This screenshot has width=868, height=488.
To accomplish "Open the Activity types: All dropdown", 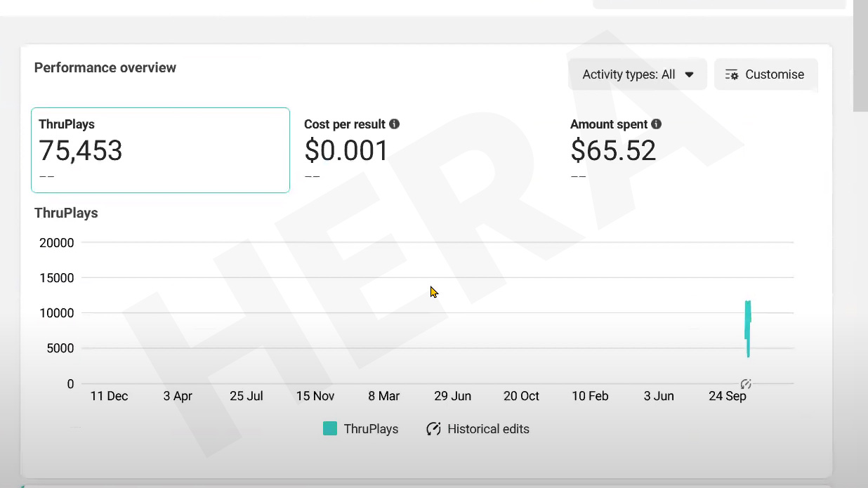I will 638,74.
